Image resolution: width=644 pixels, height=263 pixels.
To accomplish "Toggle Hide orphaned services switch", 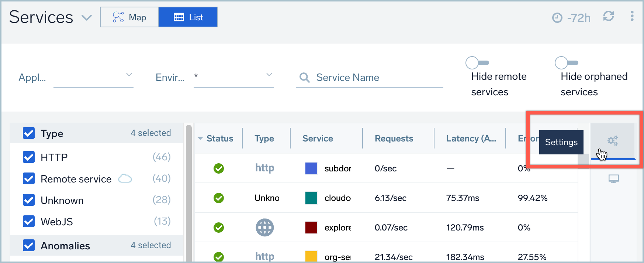I will [x=566, y=63].
